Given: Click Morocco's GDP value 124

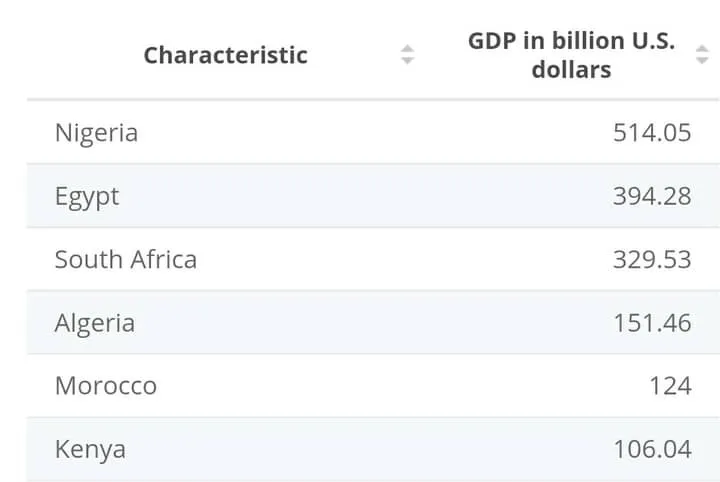Looking at the screenshot, I should [670, 386].
